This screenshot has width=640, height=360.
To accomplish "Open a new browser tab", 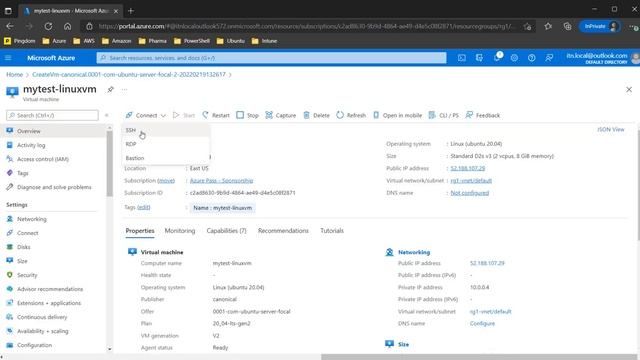I will [x=131, y=11].
